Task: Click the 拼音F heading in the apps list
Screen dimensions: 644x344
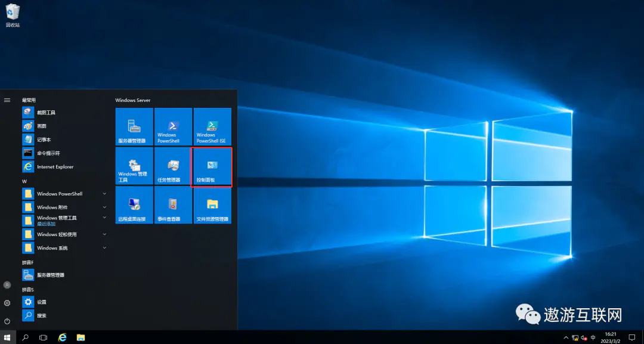Action: pyautogui.click(x=27, y=262)
